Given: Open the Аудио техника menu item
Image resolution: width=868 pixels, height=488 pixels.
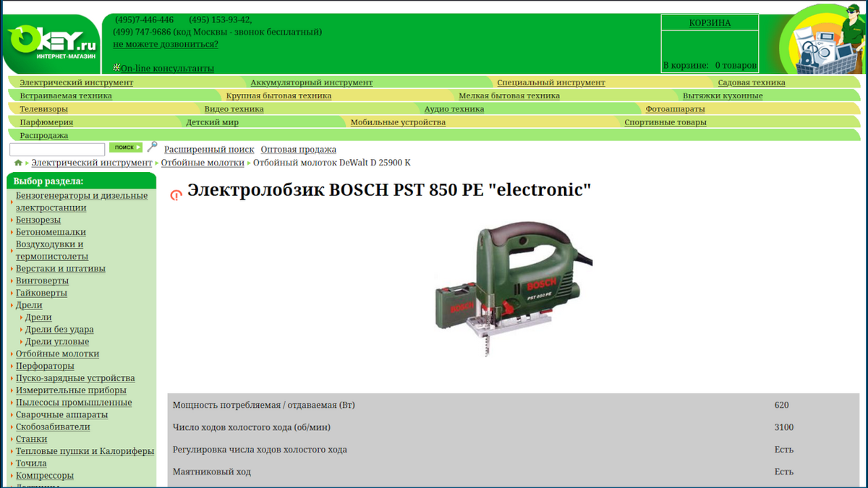Looking at the screenshot, I should (454, 109).
